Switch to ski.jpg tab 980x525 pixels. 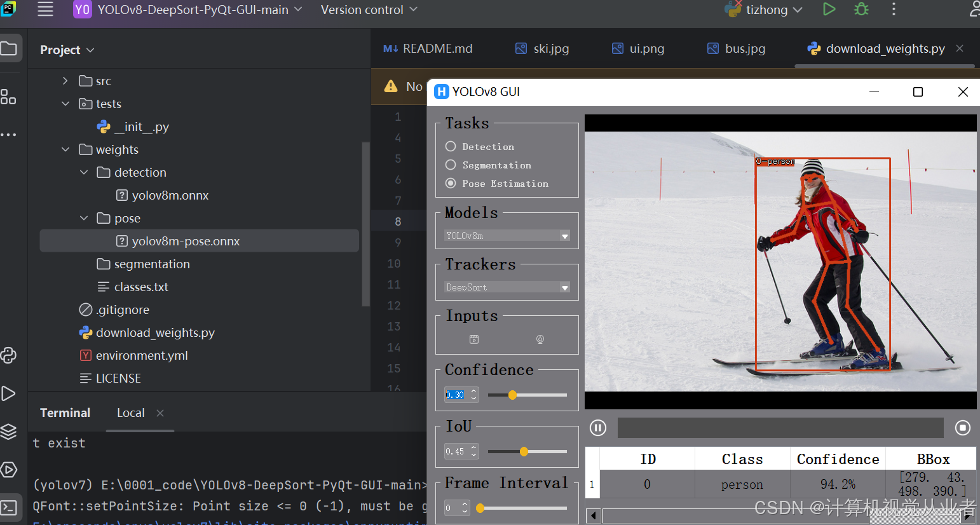pos(542,48)
